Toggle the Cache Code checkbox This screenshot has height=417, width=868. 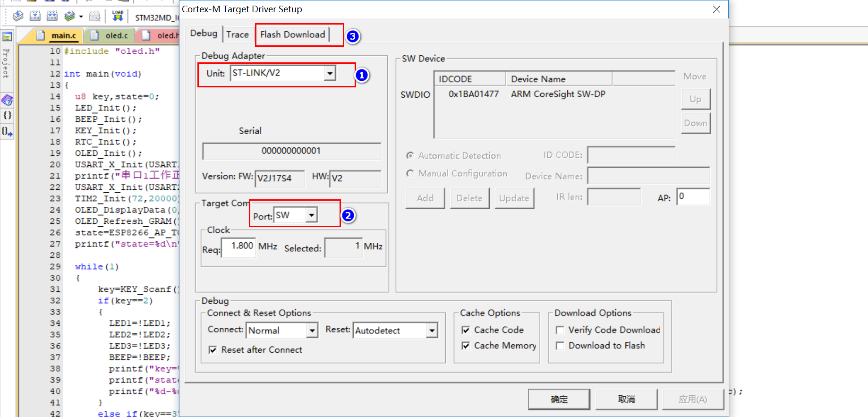(x=466, y=330)
